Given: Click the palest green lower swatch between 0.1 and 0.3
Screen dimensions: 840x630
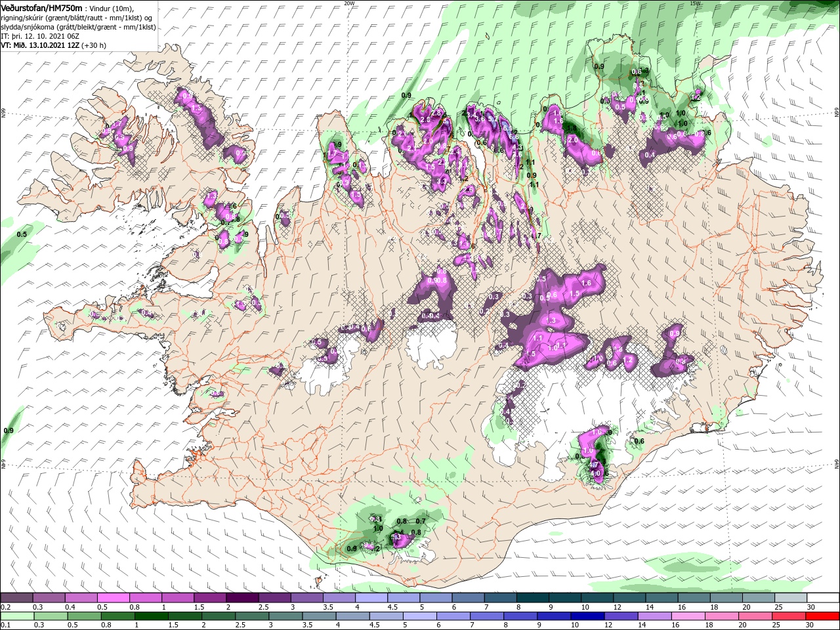Looking at the screenshot, I should (18, 616).
